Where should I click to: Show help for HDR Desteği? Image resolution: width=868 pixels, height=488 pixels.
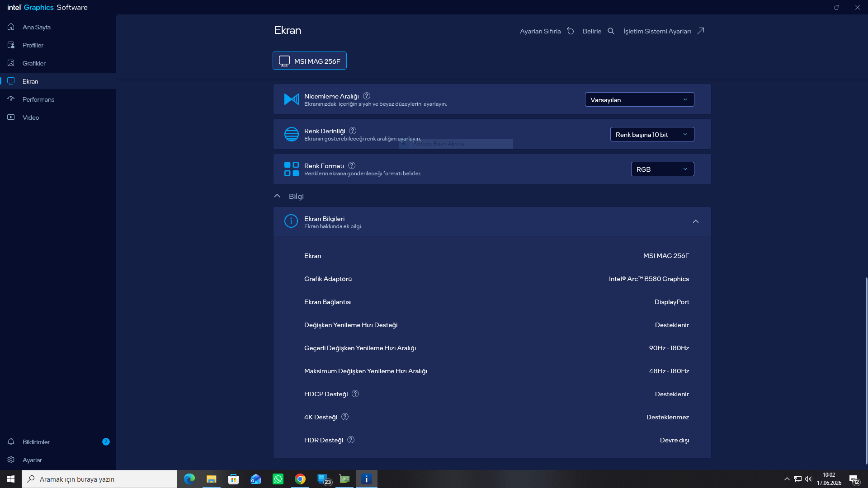(x=351, y=440)
